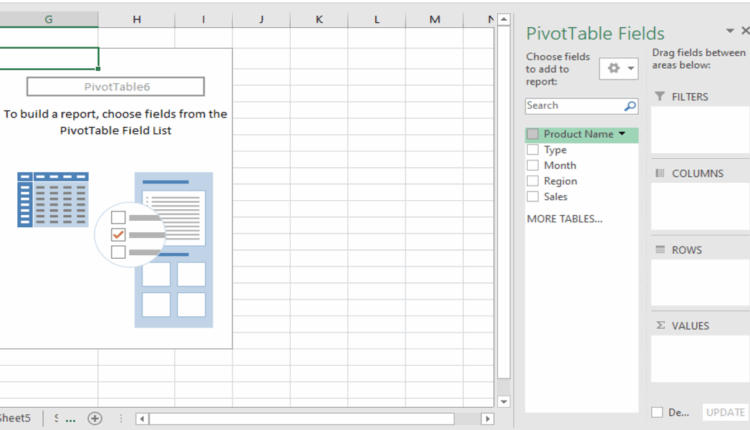Image resolution: width=750 pixels, height=430 pixels.
Task: Enable the Sales field checkbox
Action: [533, 197]
